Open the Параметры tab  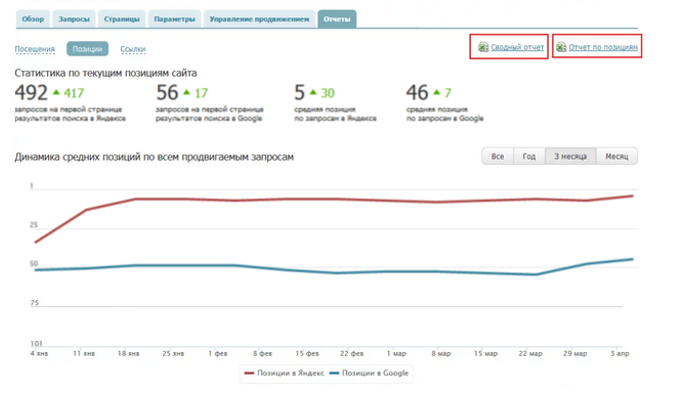pyautogui.click(x=175, y=19)
